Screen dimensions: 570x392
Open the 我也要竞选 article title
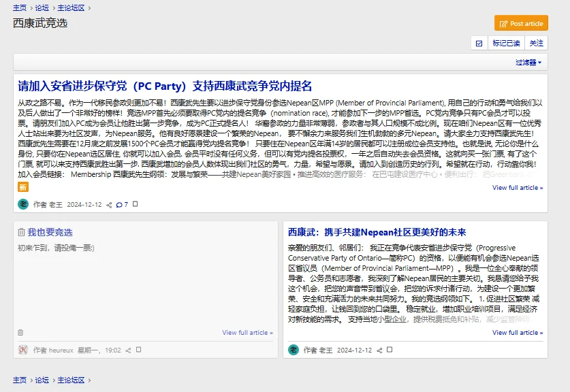click(x=50, y=232)
